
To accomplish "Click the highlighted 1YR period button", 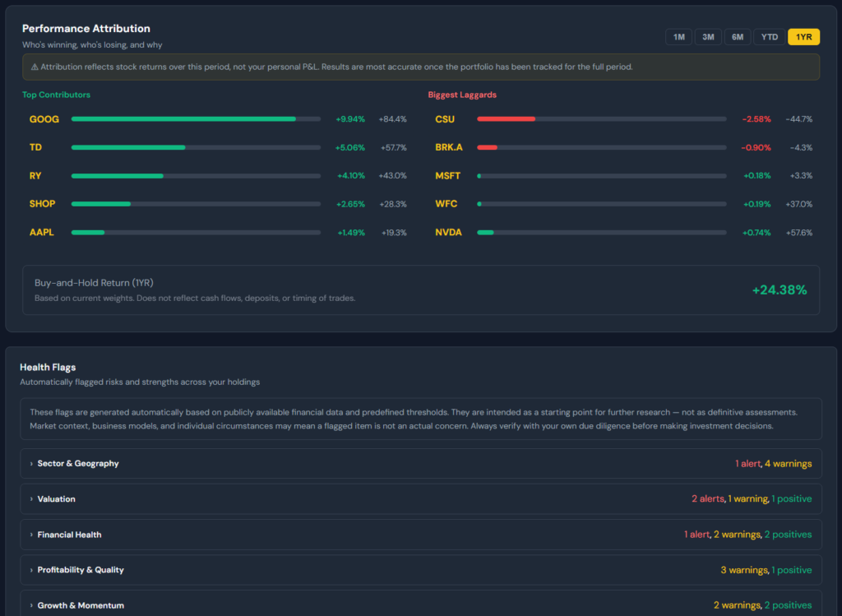I will coord(803,36).
